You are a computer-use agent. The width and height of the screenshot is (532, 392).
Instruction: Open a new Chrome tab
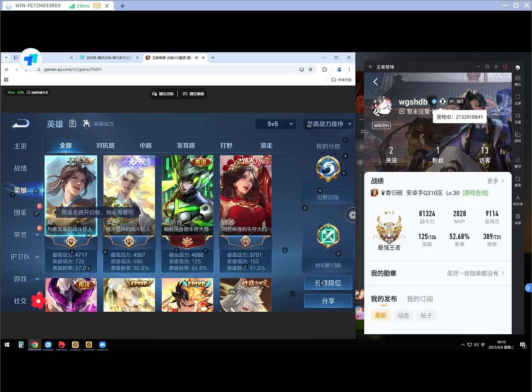click(x=213, y=58)
